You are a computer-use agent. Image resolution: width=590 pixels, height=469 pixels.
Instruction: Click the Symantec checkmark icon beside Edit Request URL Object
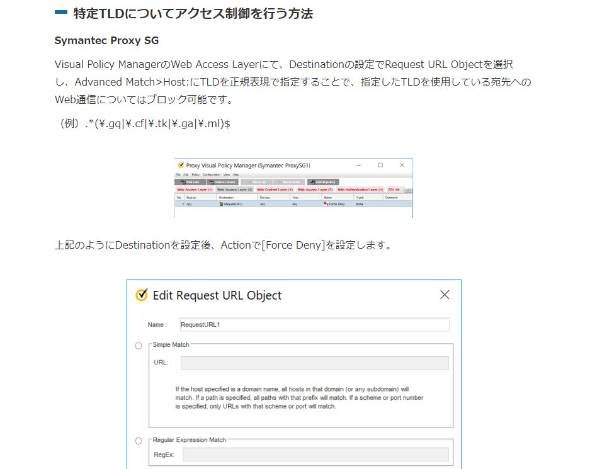[141, 295]
